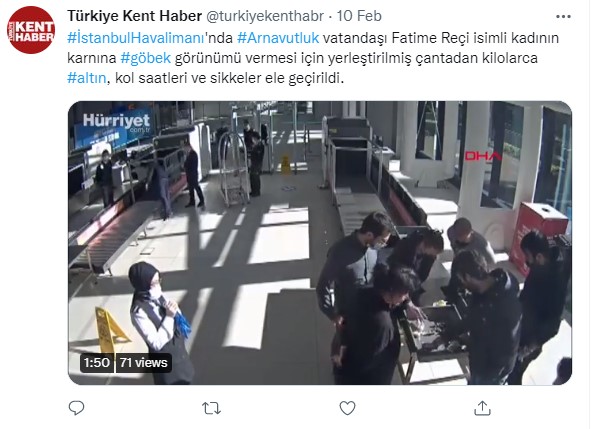Open the #Arnavutluk hashtag
Image resolution: width=594 pixels, height=429 pixels.
[x=278, y=38]
